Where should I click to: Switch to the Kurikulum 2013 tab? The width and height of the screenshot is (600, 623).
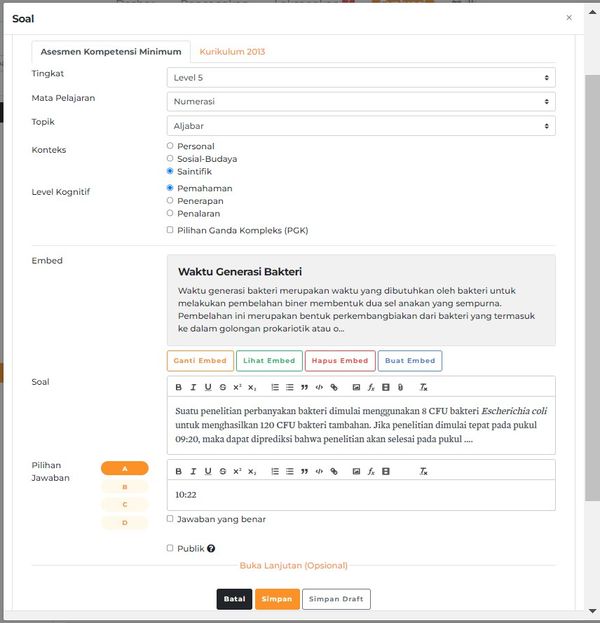(232, 51)
